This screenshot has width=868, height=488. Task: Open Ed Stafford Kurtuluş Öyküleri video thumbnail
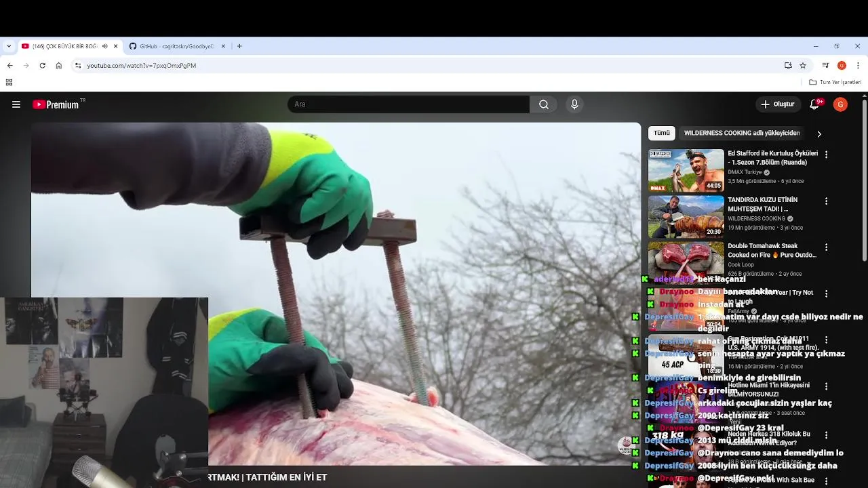click(686, 171)
